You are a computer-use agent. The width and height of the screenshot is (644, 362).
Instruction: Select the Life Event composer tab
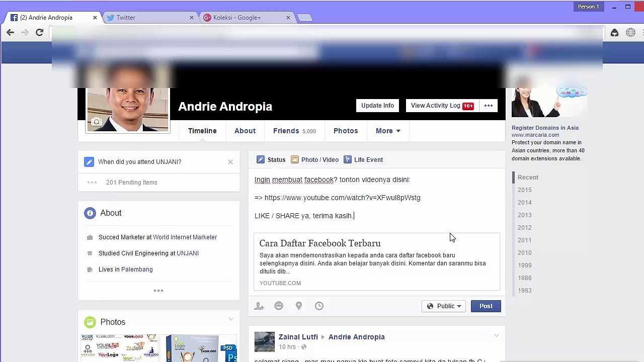pos(363,160)
